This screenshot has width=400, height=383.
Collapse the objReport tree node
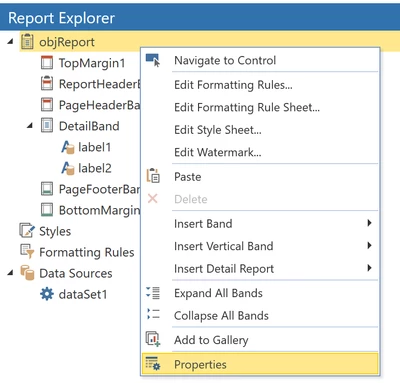click(x=10, y=42)
